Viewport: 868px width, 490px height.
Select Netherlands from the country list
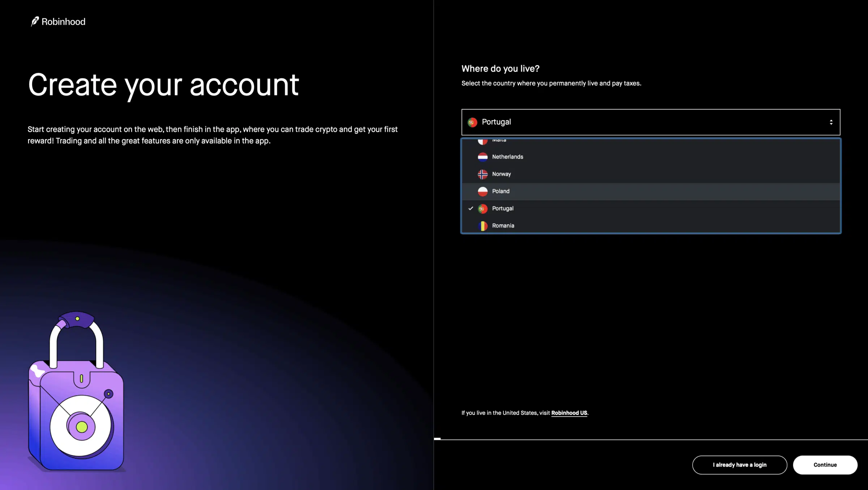coord(651,157)
